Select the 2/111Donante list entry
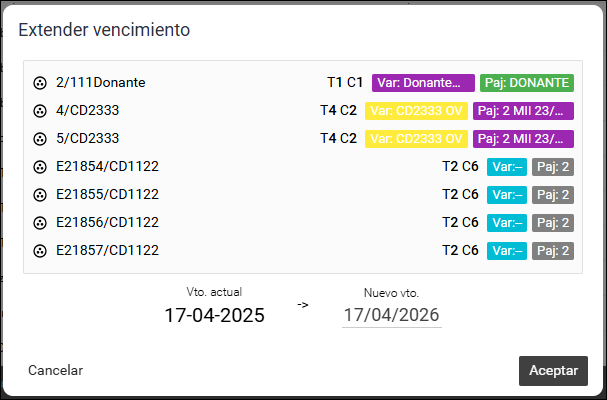This screenshot has height=400, width=607. (x=303, y=83)
